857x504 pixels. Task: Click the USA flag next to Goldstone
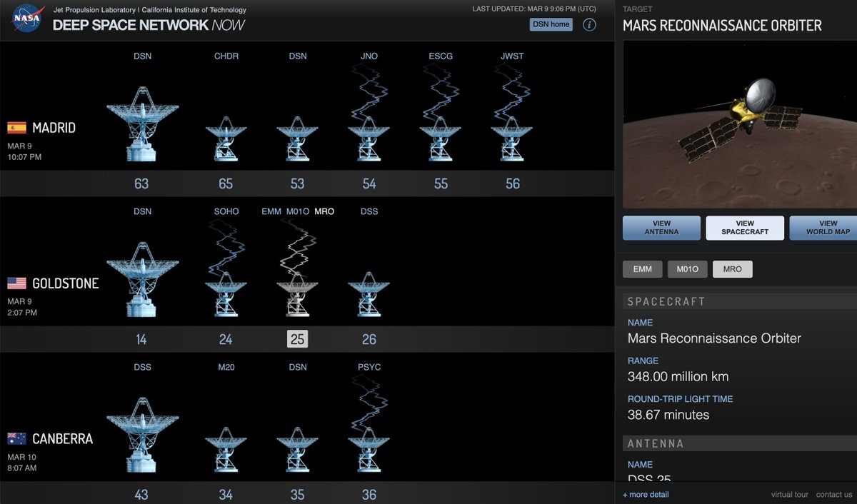(16, 283)
